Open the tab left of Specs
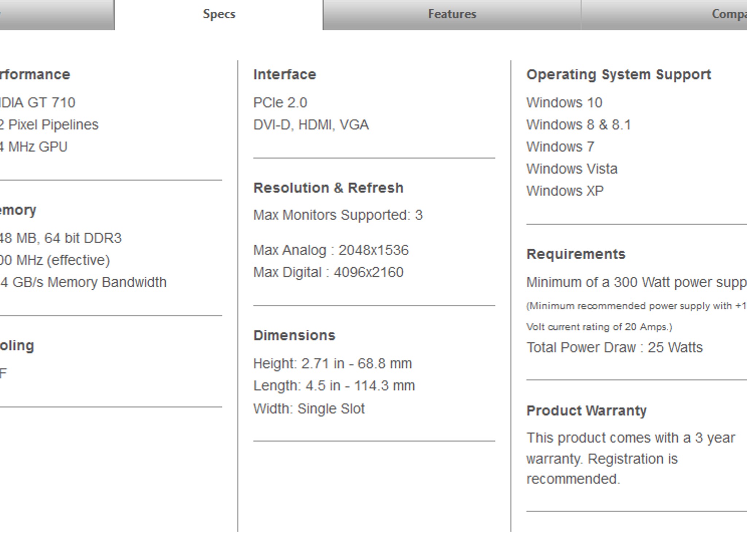This screenshot has width=747, height=560. (x=57, y=15)
